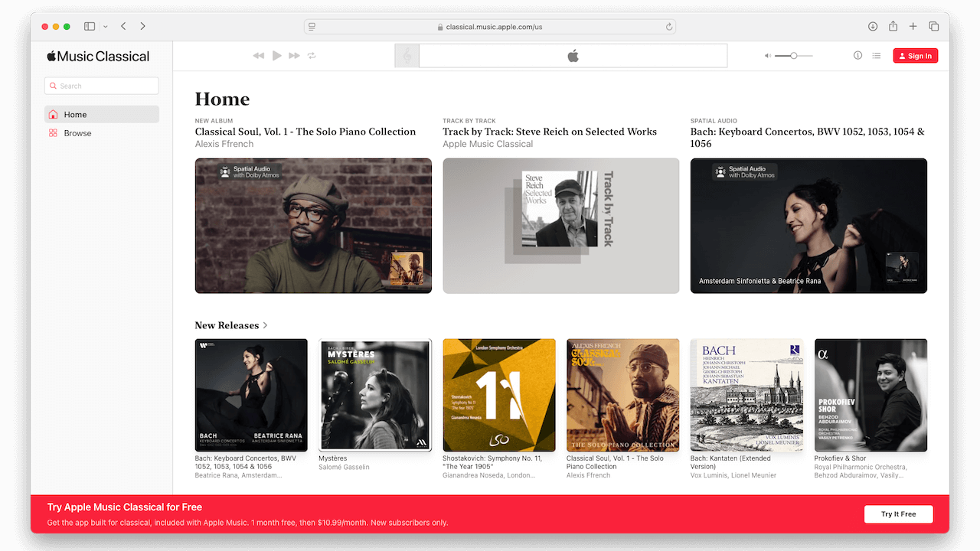This screenshot has height=551, width=980.
Task: Open Classical Soul, Vol. 1 featured title link
Action: pyautogui.click(x=305, y=132)
